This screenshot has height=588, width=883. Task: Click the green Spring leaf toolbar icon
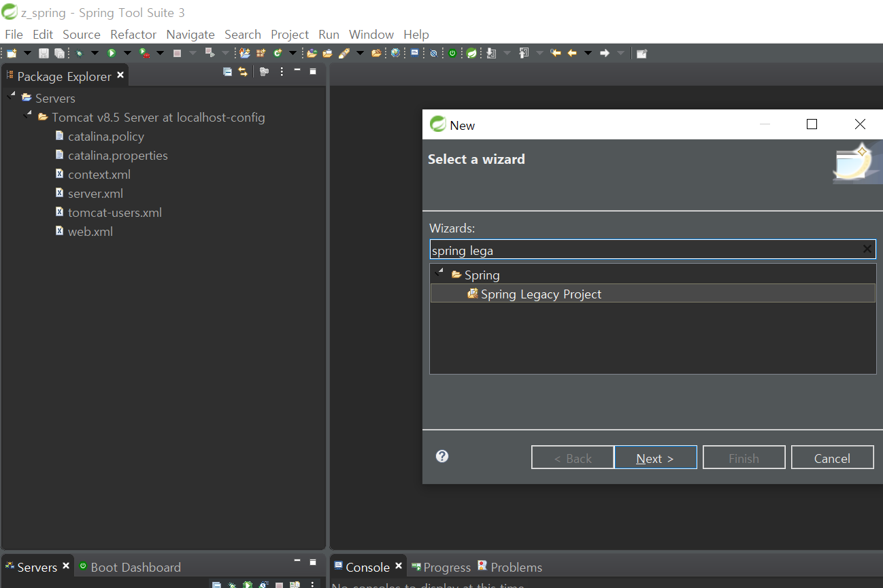point(471,53)
